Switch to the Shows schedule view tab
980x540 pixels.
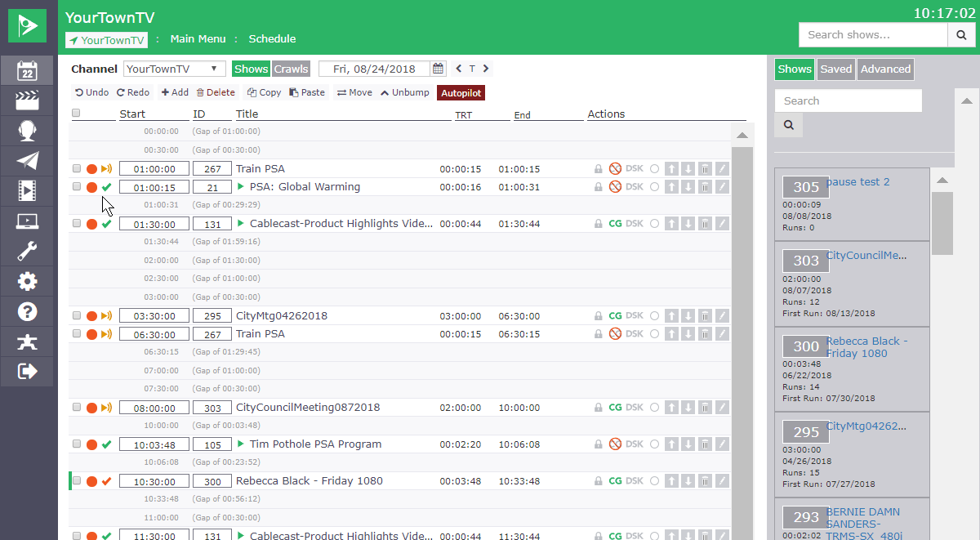(252, 69)
